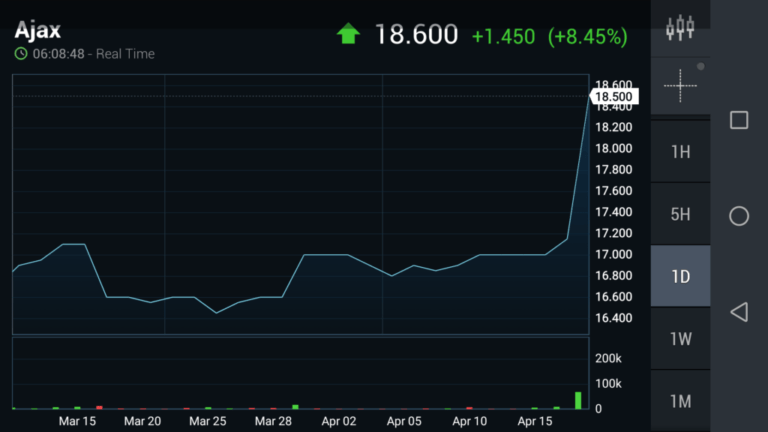Tap the tallest green volume bar
Viewport: 768px width, 432px height.
(x=578, y=400)
